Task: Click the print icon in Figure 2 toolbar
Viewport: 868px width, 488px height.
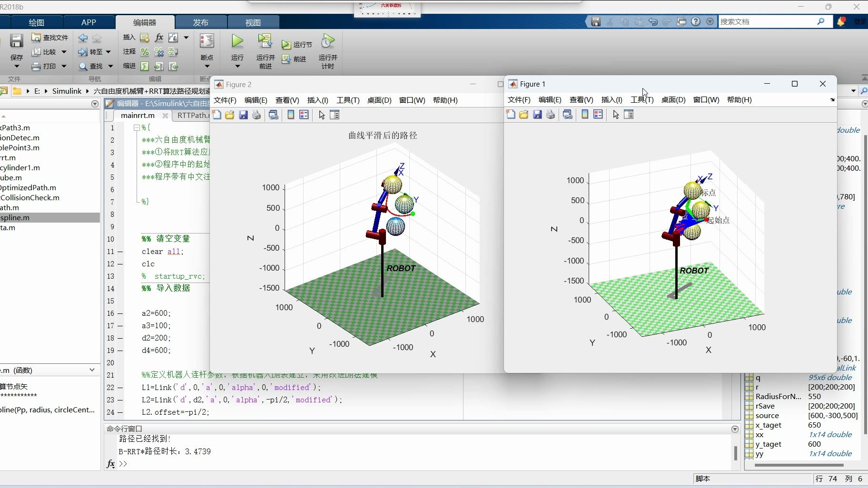Action: (x=256, y=115)
